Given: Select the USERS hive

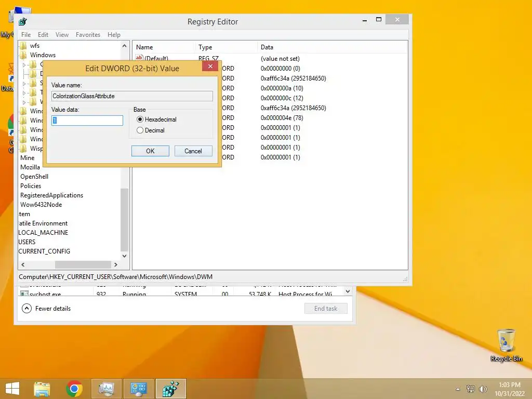Looking at the screenshot, I should click(27, 242).
